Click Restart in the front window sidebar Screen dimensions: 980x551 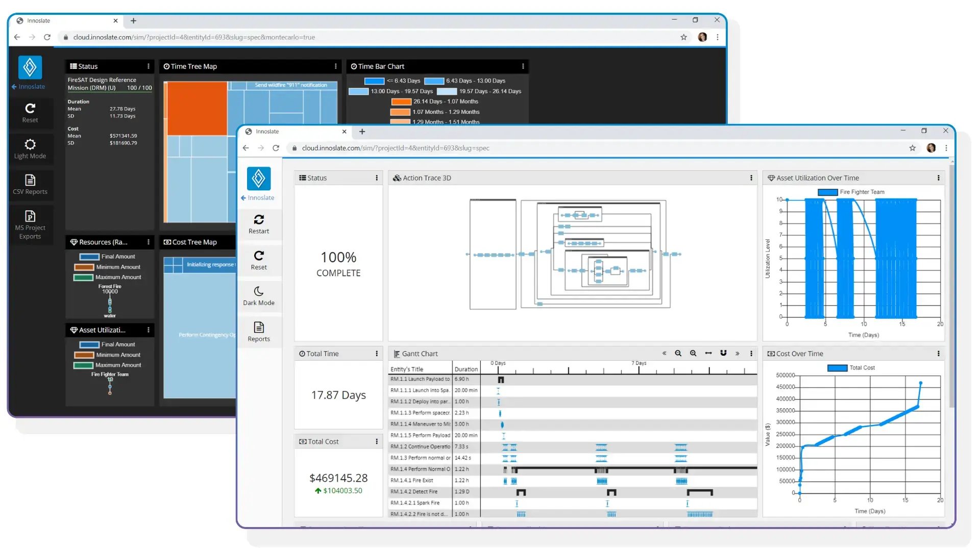coord(259,224)
